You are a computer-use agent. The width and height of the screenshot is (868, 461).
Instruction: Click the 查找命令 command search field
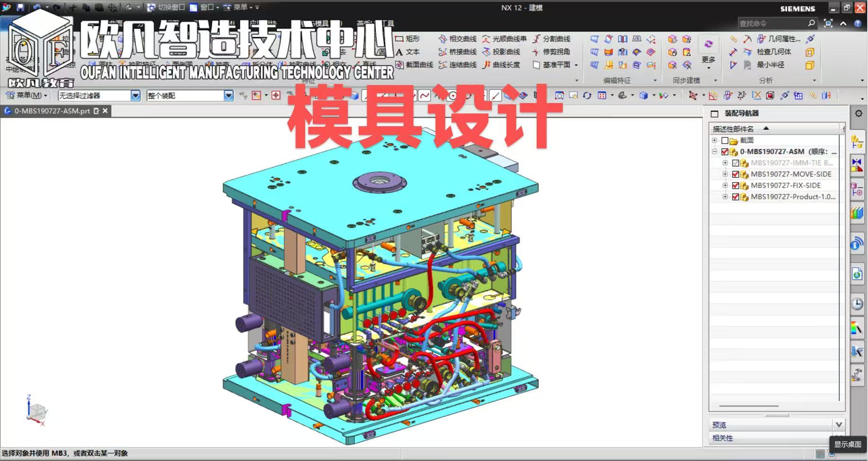click(x=771, y=23)
